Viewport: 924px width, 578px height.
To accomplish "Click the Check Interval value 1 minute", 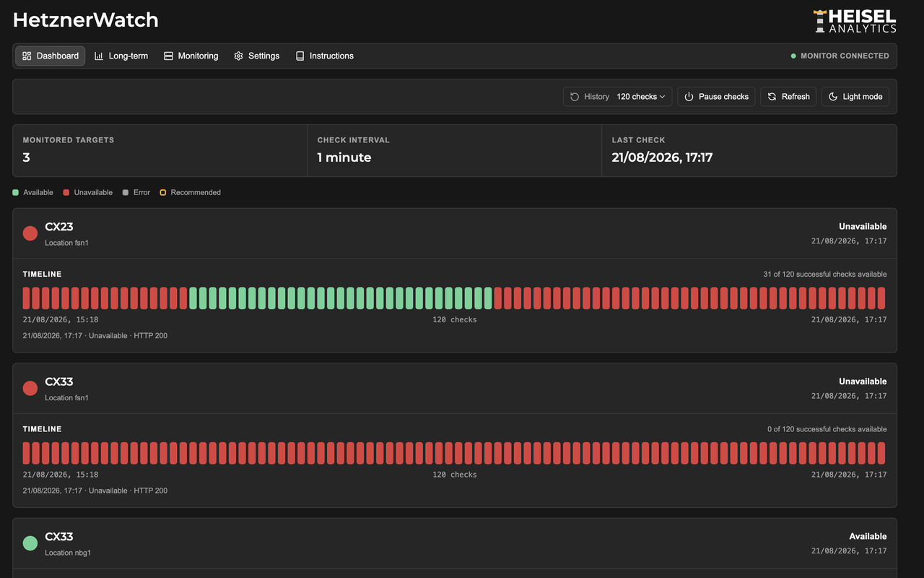I will pos(344,158).
